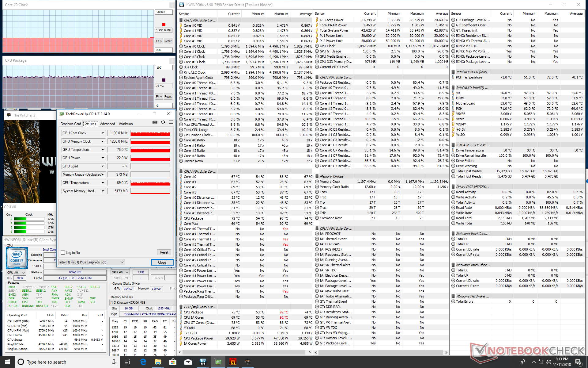Switch to FurMark via its taskbar icon
This screenshot has height=368, width=588.
click(233, 362)
